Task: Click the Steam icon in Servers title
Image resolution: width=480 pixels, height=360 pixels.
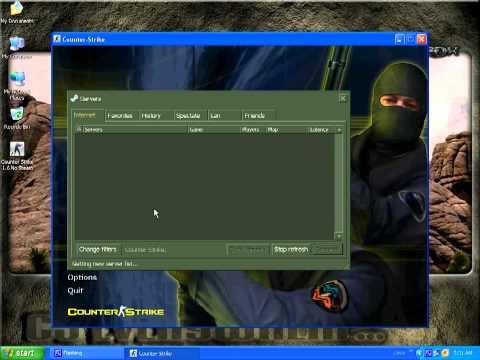Action: pyautogui.click(x=74, y=98)
